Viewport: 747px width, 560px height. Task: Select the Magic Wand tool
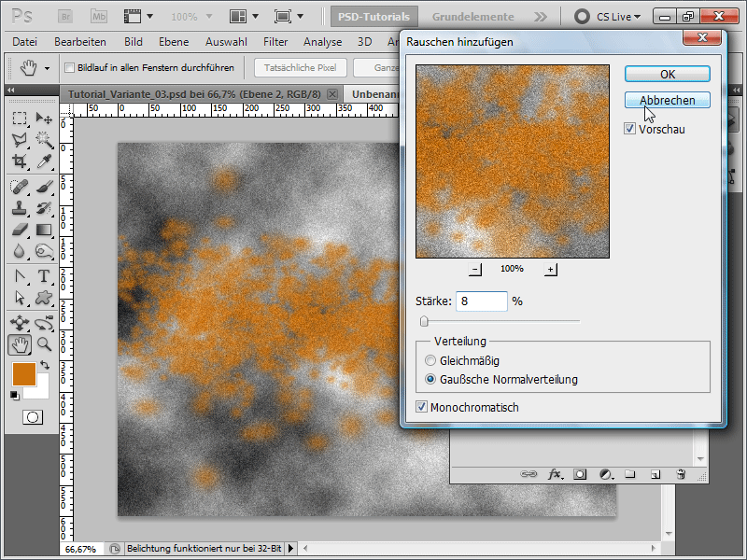43,139
